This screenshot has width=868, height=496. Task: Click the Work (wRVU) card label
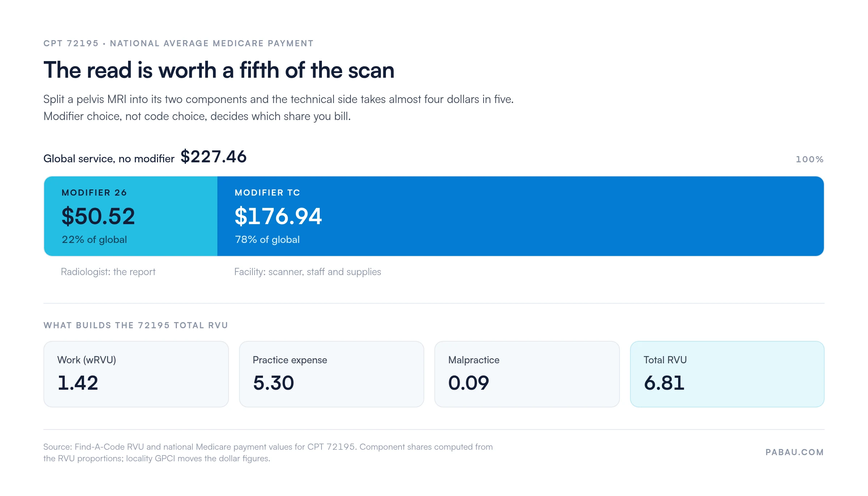click(x=87, y=360)
